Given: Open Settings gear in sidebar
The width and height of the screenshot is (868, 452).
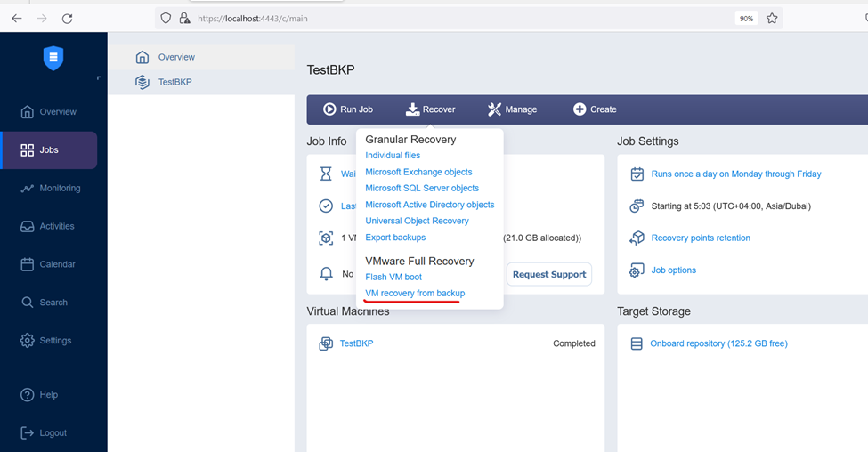Looking at the screenshot, I should click(x=27, y=340).
